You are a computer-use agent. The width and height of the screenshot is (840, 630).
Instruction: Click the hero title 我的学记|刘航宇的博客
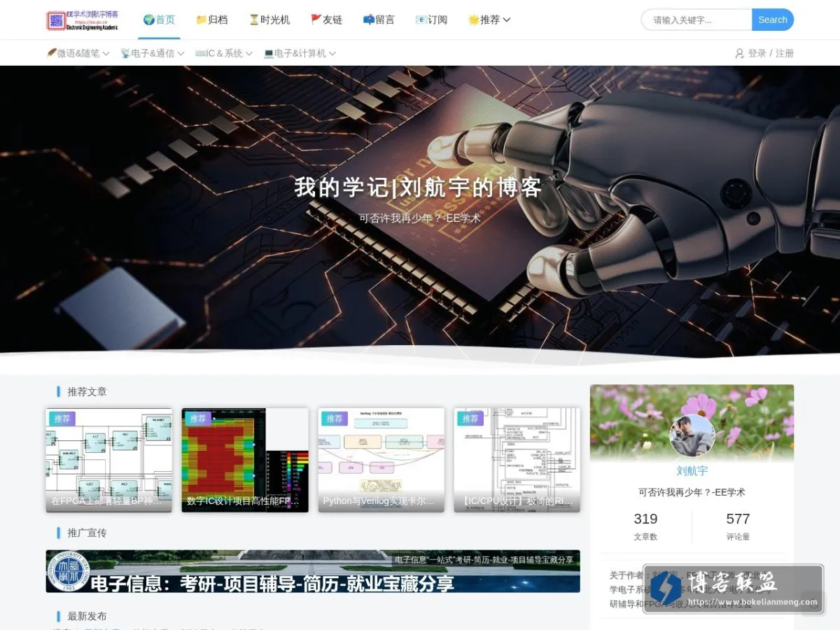point(418,188)
